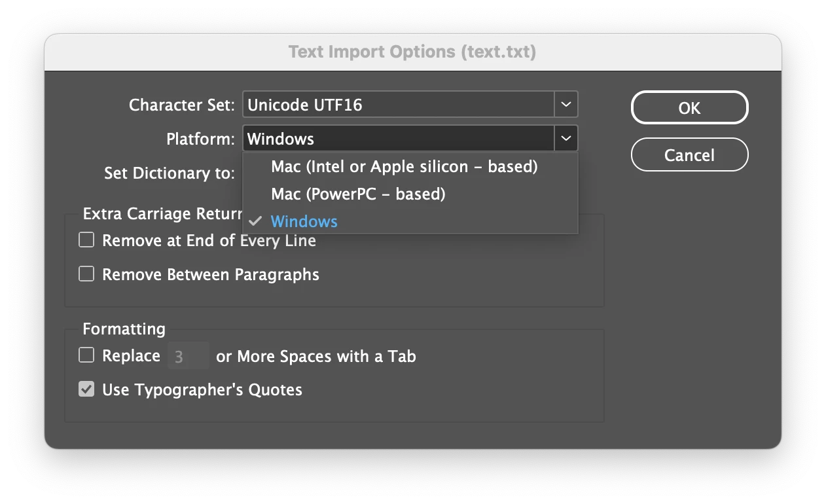This screenshot has height=504, width=826.
Task: Confirm the import with the OK button
Action: (689, 108)
